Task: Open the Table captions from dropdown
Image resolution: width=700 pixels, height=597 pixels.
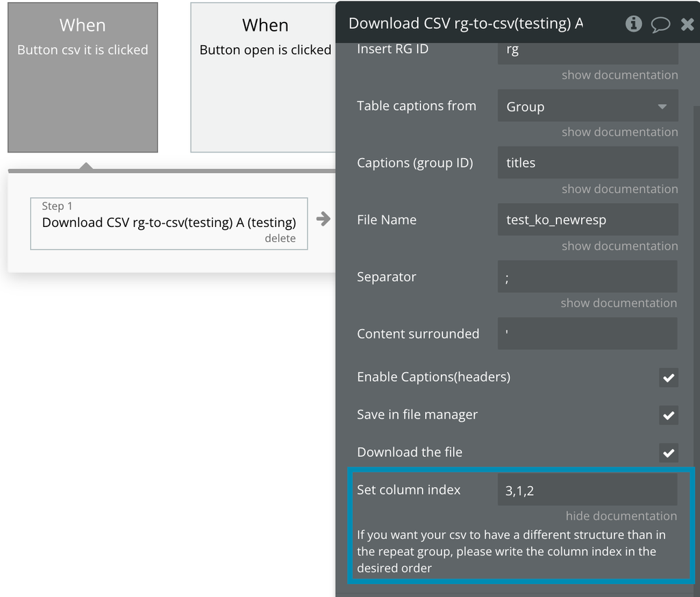Action: 587,107
